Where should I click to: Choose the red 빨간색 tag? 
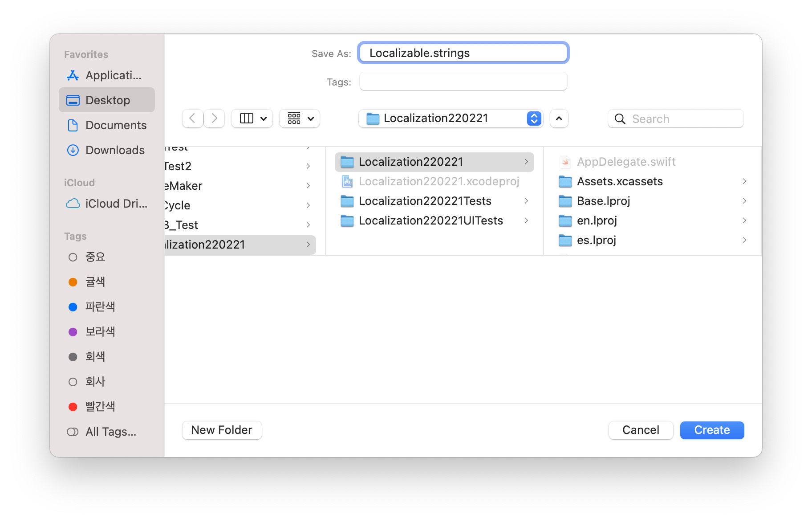pos(100,407)
